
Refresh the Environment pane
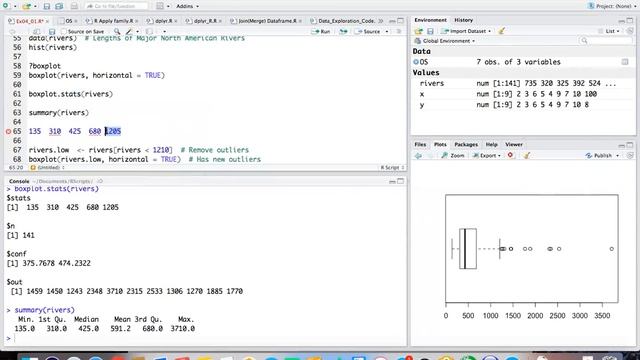click(630, 31)
